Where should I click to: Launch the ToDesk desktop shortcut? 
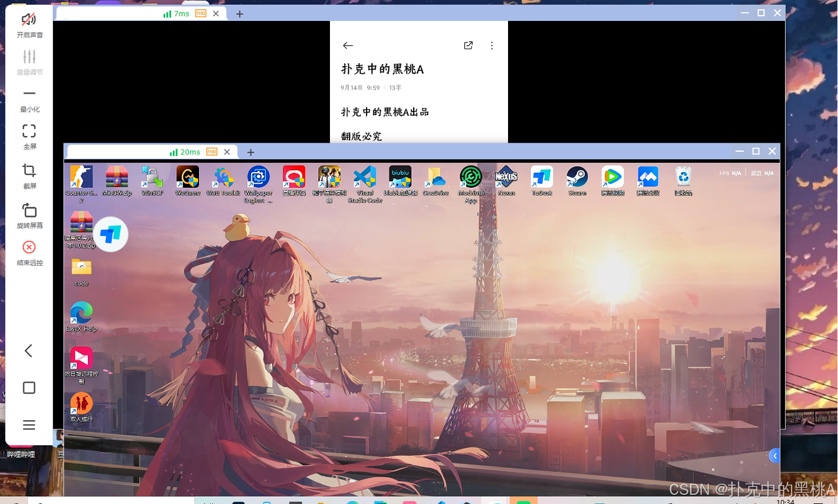click(541, 181)
